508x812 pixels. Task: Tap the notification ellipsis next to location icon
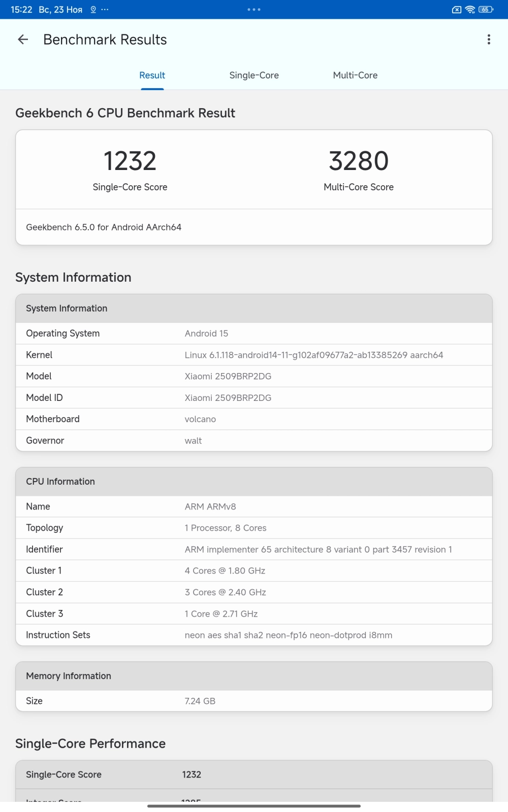pyautogui.click(x=105, y=10)
